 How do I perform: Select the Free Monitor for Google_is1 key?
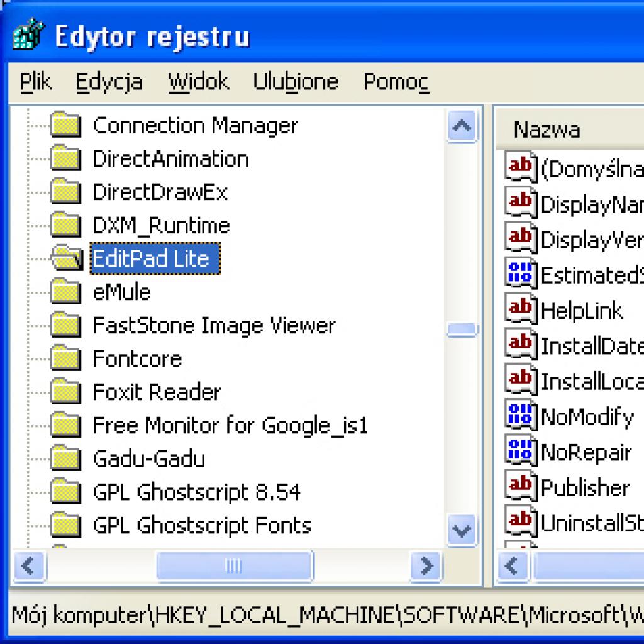click(230, 426)
